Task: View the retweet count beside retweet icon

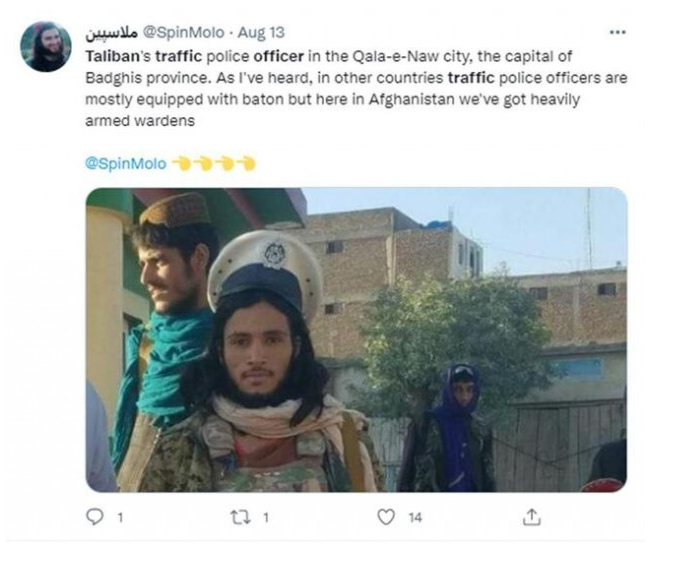Action: coord(266,517)
